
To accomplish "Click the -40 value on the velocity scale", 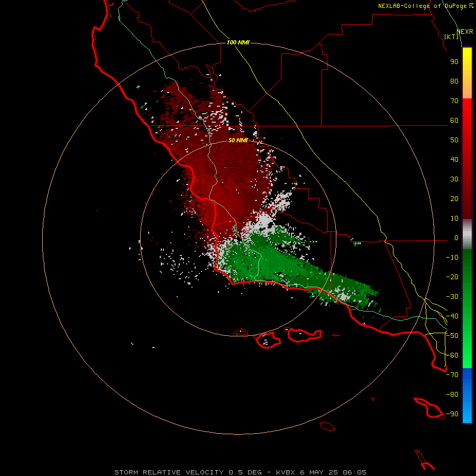I will [452, 316].
